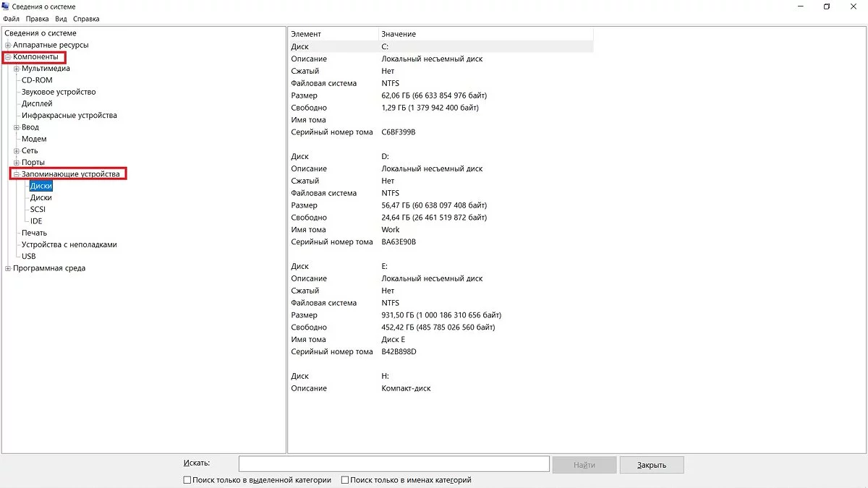This screenshot has height=488, width=868.
Task: Expand the Программная среда node
Action: coord(8,268)
